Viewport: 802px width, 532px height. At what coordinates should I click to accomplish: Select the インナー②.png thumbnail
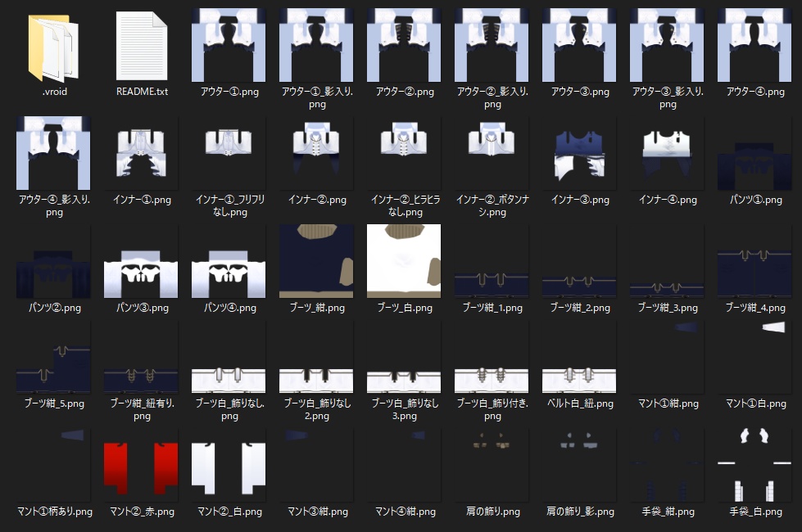[x=316, y=153]
